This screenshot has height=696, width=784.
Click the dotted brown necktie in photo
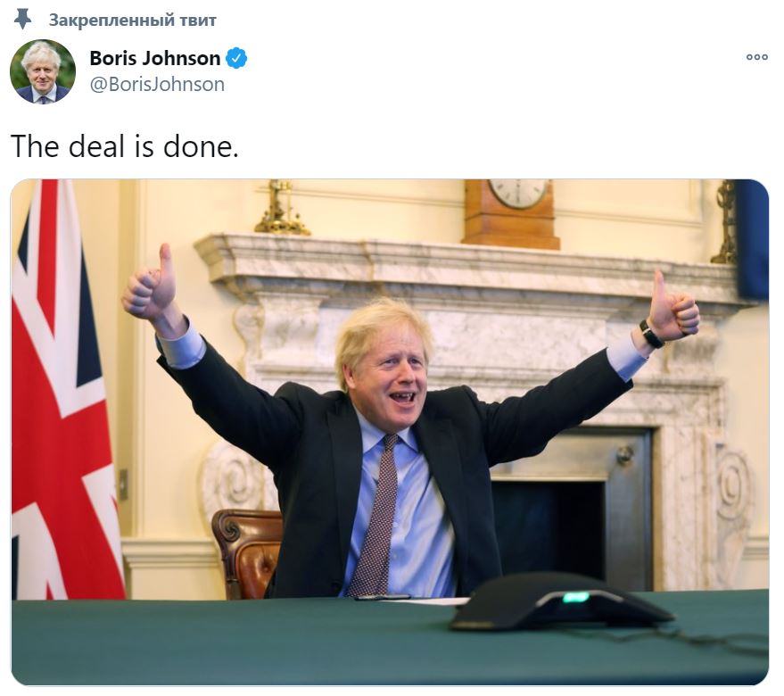tap(375, 516)
